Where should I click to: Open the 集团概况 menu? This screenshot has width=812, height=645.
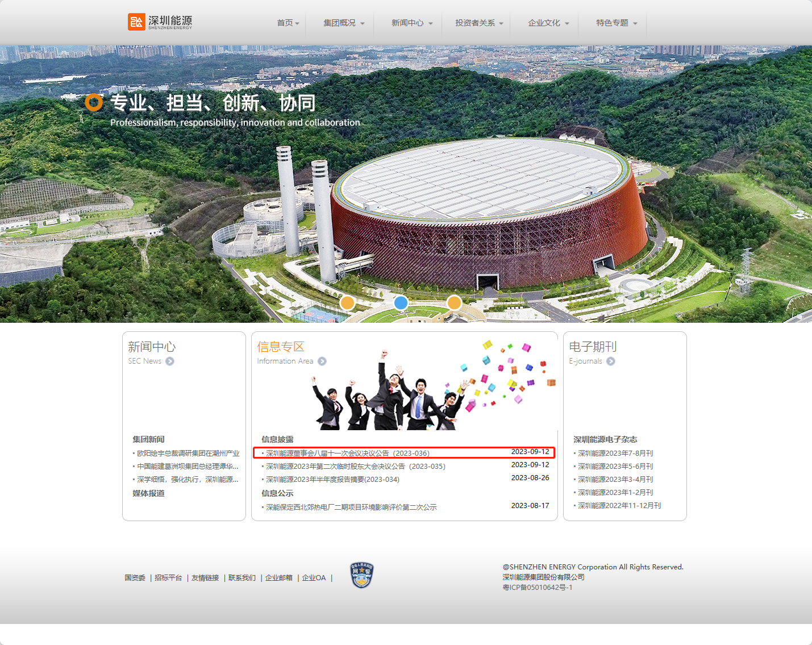339,23
